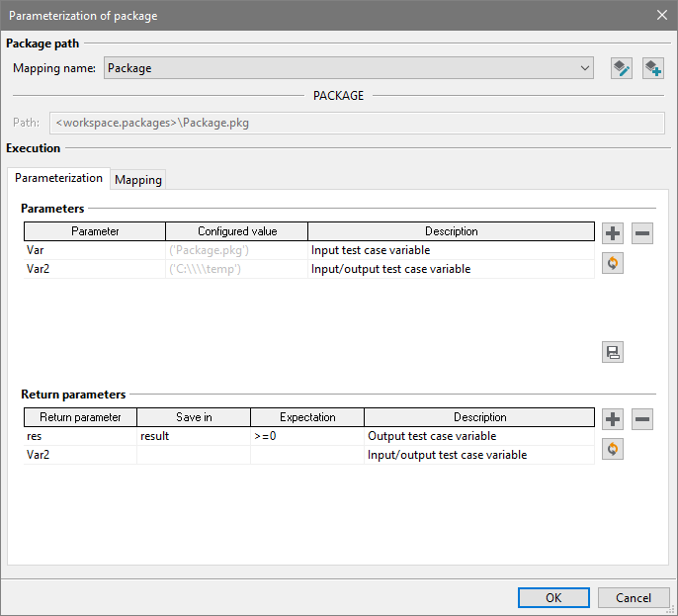Refresh the Parameters list
The image size is (678, 616).
coord(613,263)
